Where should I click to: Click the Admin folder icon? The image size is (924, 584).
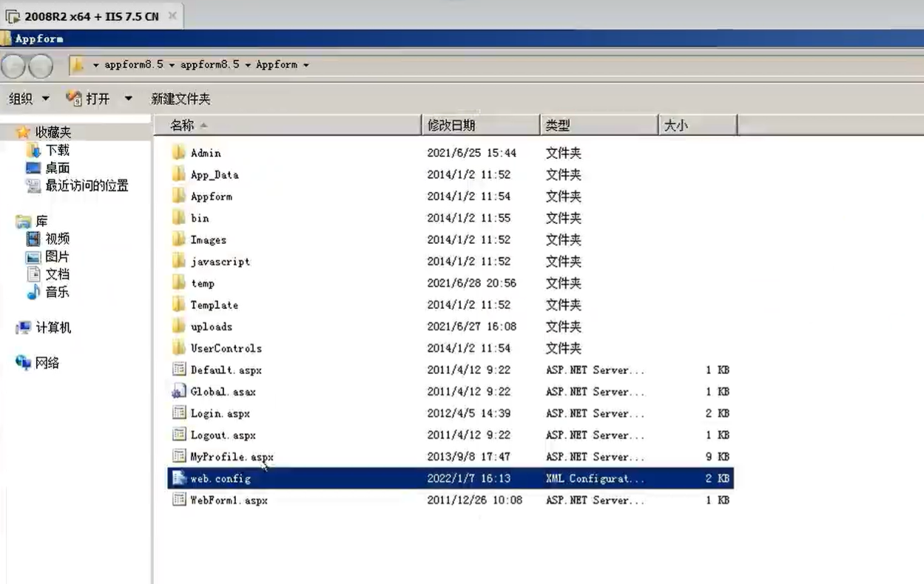point(178,153)
